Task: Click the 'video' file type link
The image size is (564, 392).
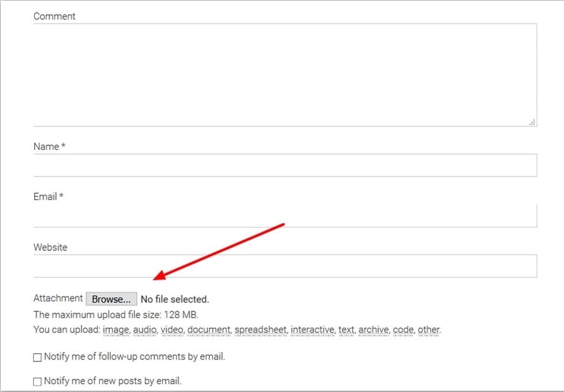Action: tap(172, 330)
